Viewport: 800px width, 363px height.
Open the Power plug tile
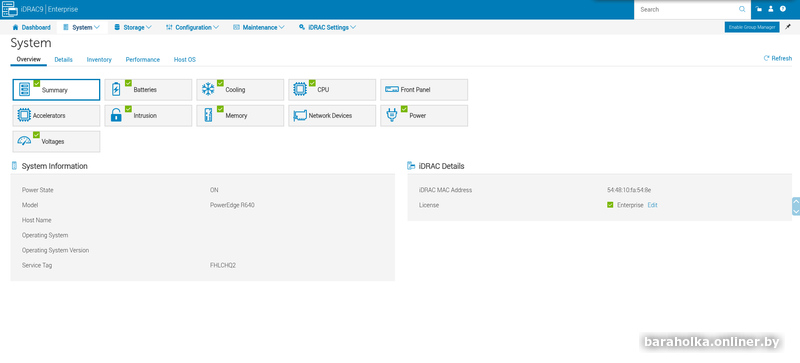[423, 116]
